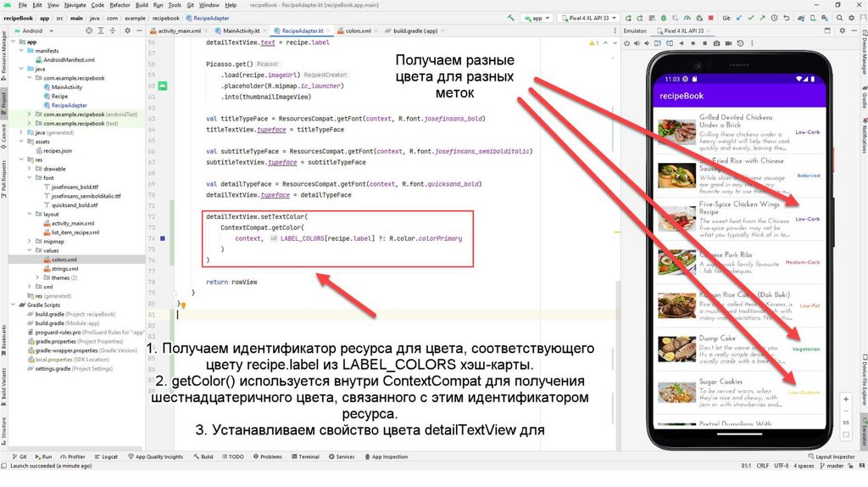Screen dimensions: 868x487
Task: Open the Refactor menu
Action: coord(120,5)
